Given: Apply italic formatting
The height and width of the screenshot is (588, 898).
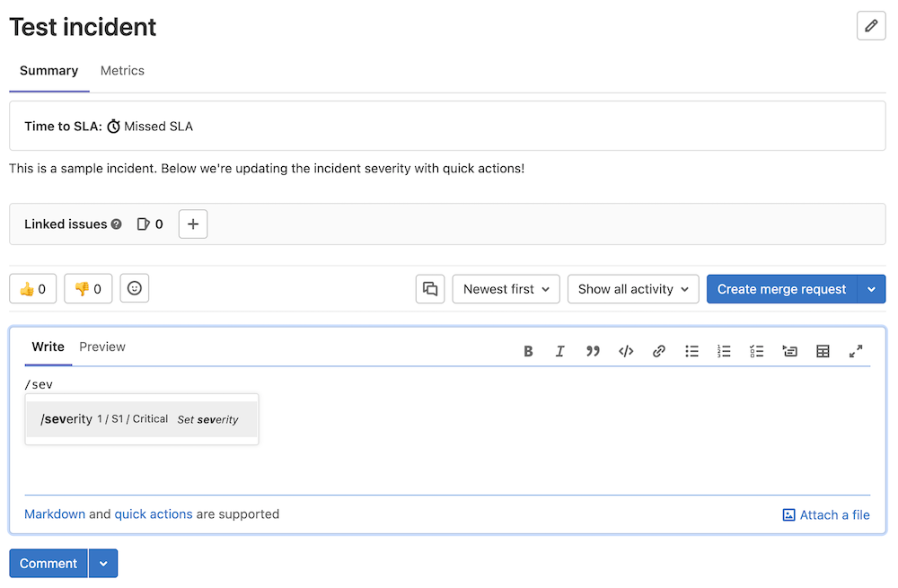Looking at the screenshot, I should click(x=560, y=351).
